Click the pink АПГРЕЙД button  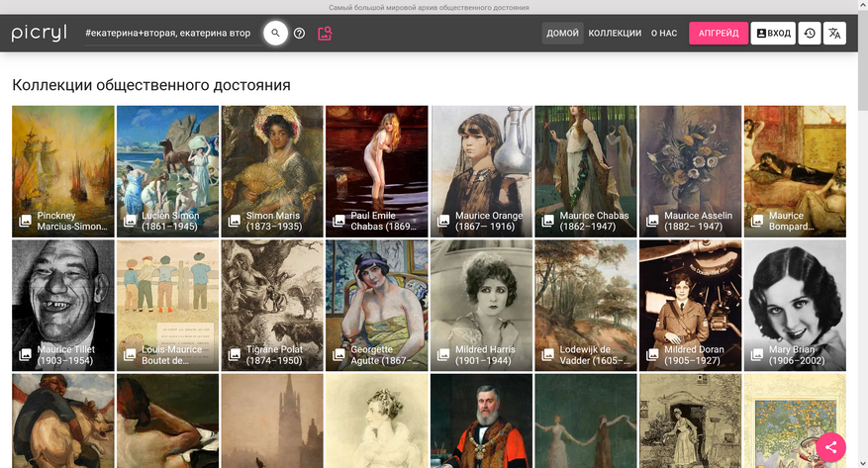click(719, 34)
